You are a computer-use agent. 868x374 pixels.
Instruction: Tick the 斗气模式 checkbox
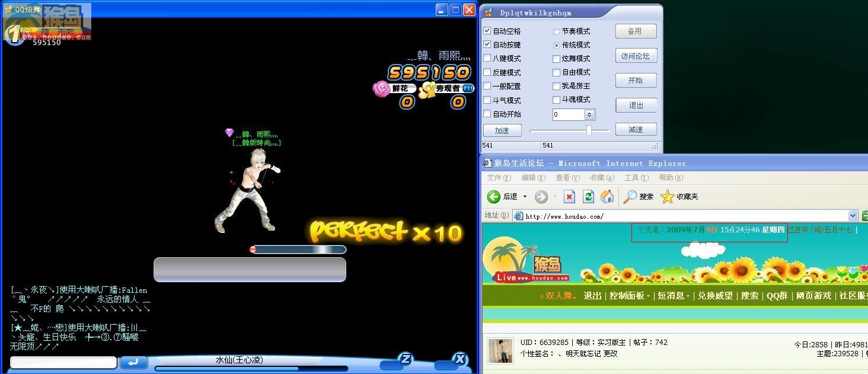pos(487,100)
